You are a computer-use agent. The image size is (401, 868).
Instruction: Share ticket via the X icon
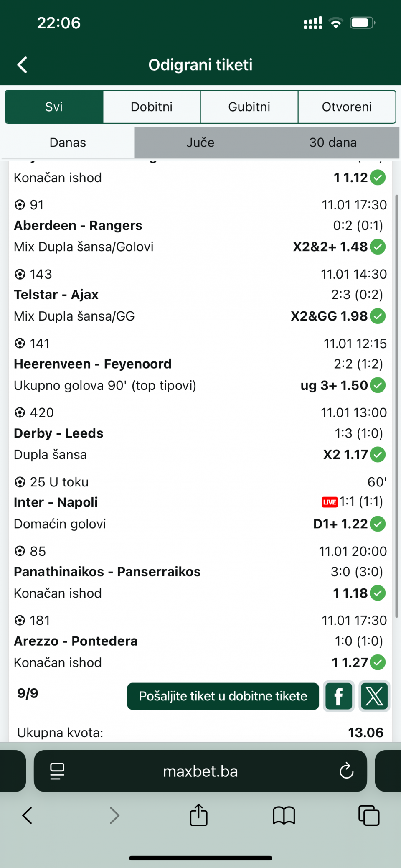tap(374, 696)
